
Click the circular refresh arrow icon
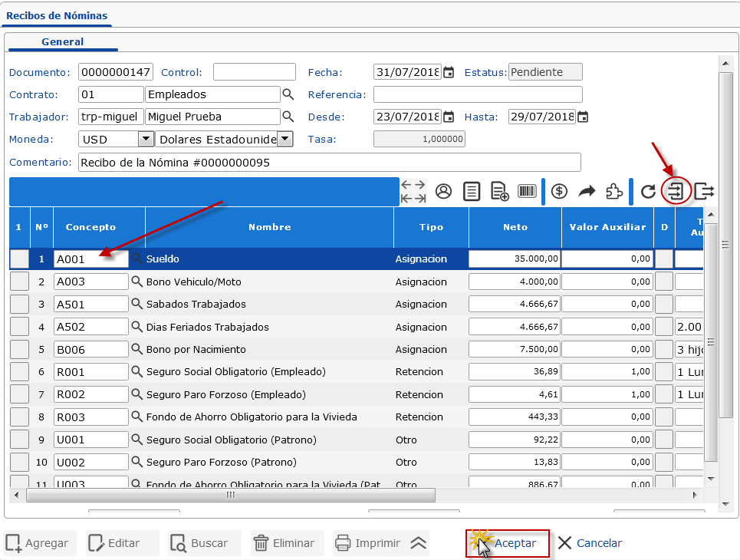point(648,192)
